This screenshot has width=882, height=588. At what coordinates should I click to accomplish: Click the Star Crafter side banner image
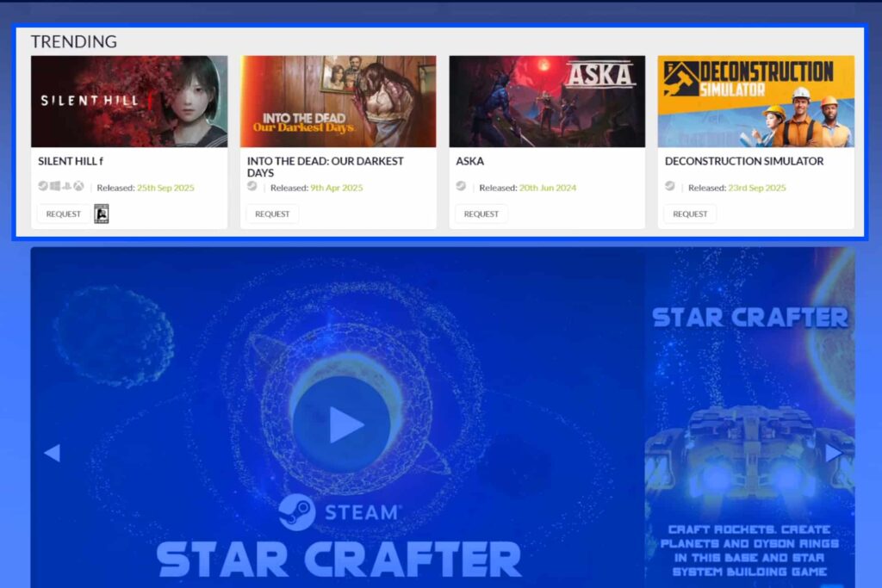(x=750, y=418)
